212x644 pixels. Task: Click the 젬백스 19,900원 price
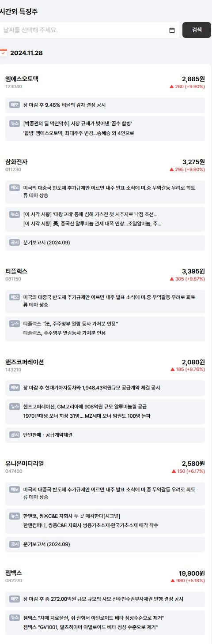192,573
